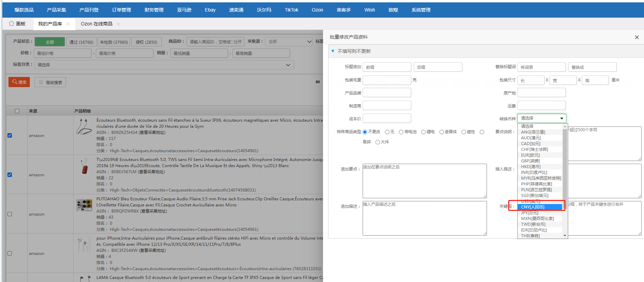Click the home icon beside 面板 tab
644x282 pixels.
pos(12,23)
